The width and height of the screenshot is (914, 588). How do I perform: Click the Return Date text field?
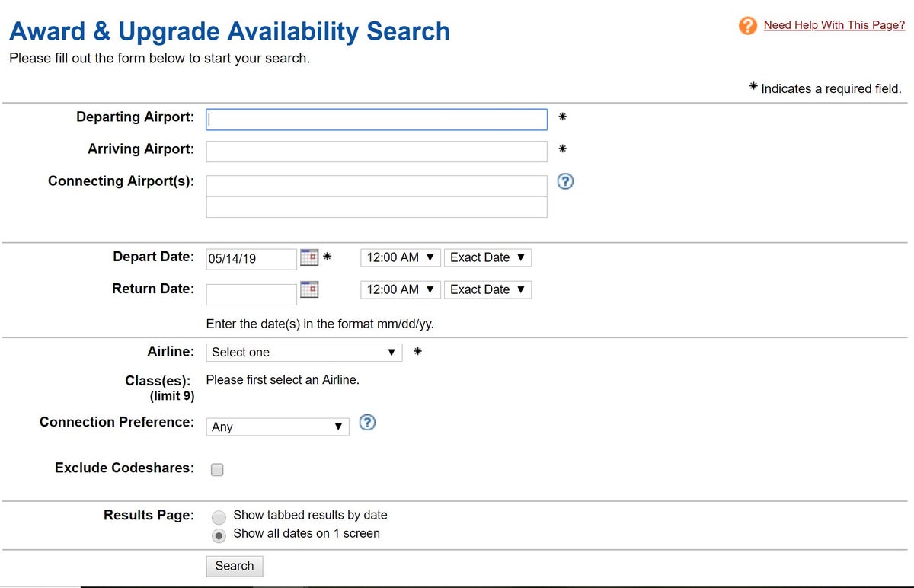tap(251, 293)
